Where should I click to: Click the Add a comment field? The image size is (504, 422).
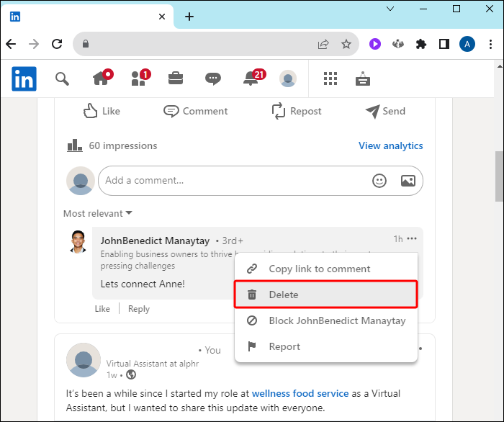click(230, 181)
